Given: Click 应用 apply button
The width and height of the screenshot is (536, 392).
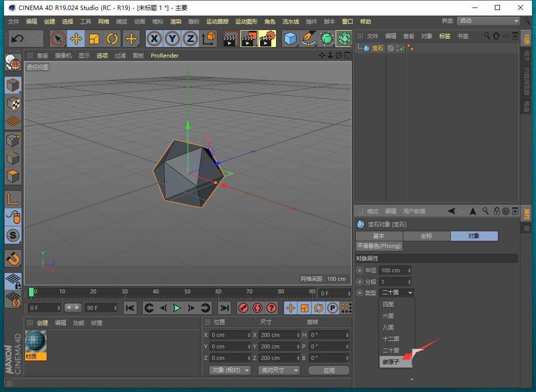Looking at the screenshot, I should point(329,370).
